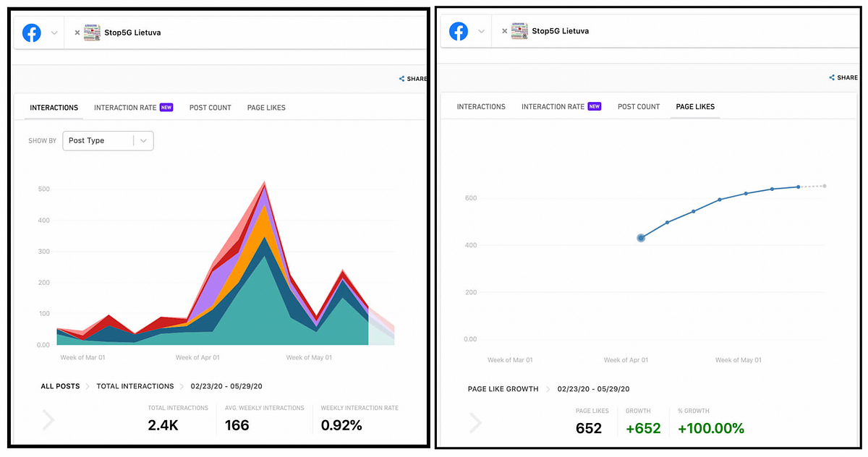Switch to Post Count tab in left panel
The height and width of the screenshot is (457, 868).
pos(210,107)
